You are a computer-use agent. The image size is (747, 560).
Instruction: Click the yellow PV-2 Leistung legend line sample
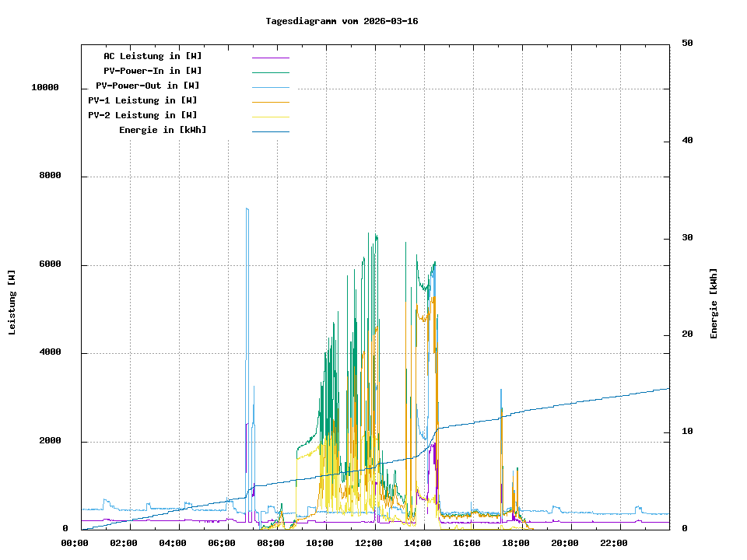click(270, 116)
